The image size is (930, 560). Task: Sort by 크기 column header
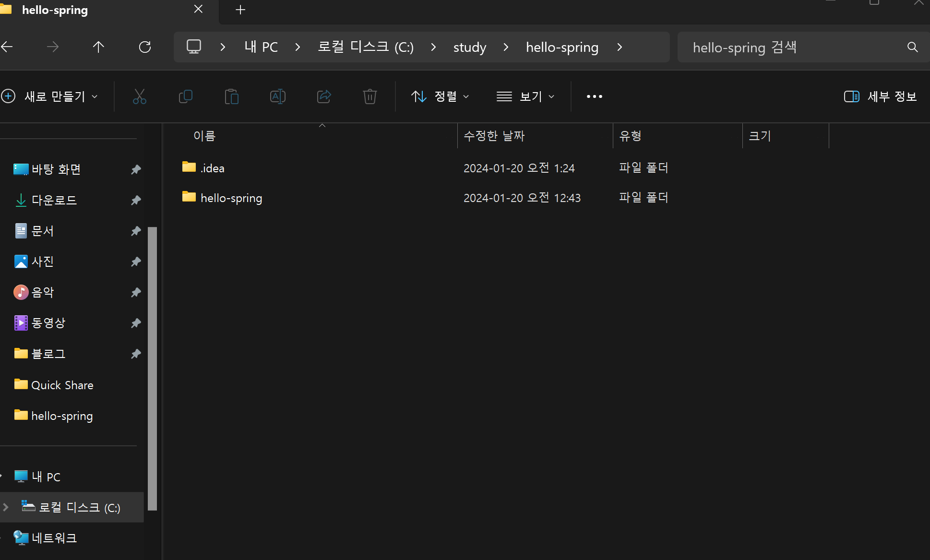pos(760,136)
